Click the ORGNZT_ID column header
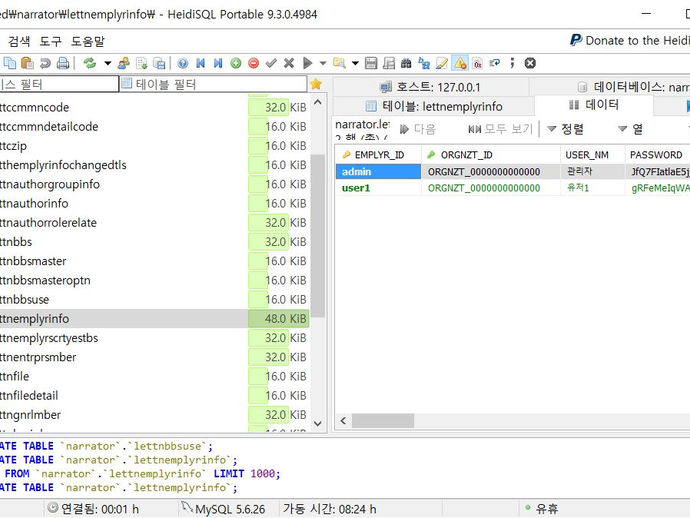 click(x=491, y=155)
